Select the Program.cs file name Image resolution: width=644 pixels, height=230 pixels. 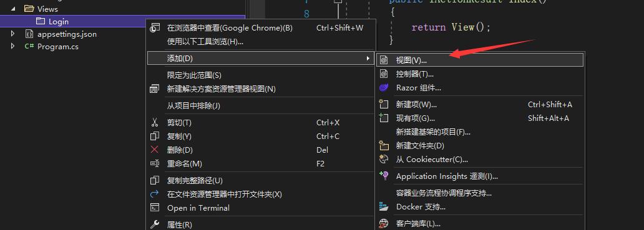click(58, 47)
